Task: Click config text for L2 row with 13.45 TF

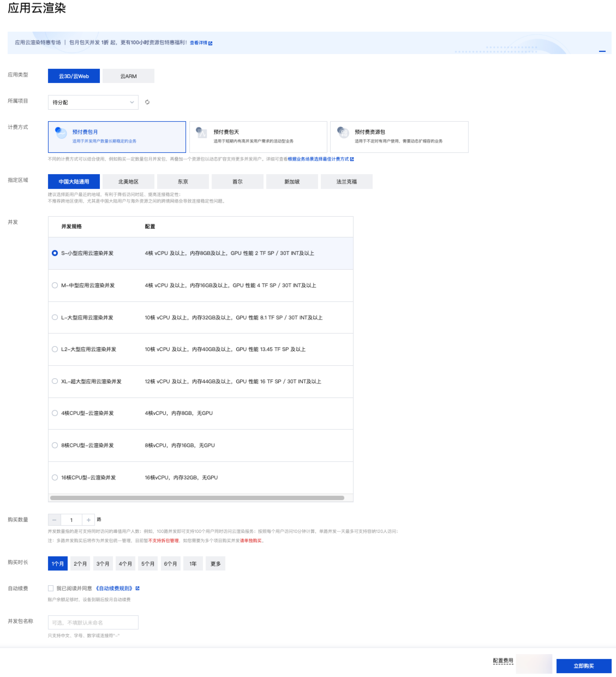Action: pyautogui.click(x=225, y=349)
